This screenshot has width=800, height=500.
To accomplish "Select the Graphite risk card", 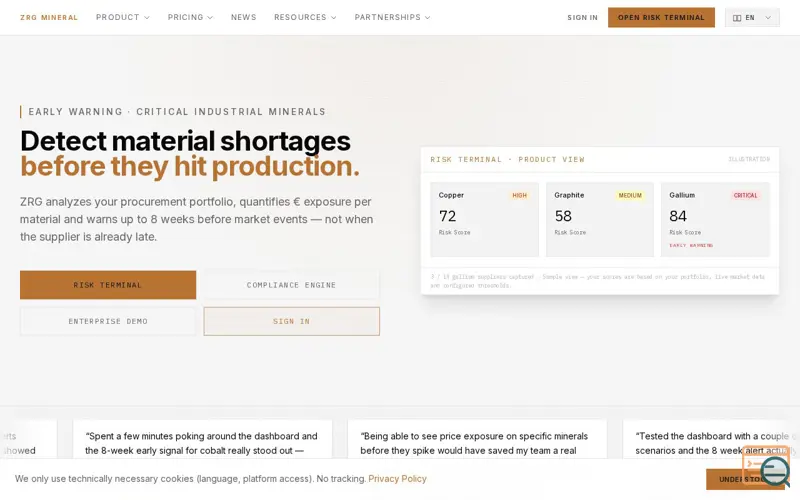I will point(599,219).
